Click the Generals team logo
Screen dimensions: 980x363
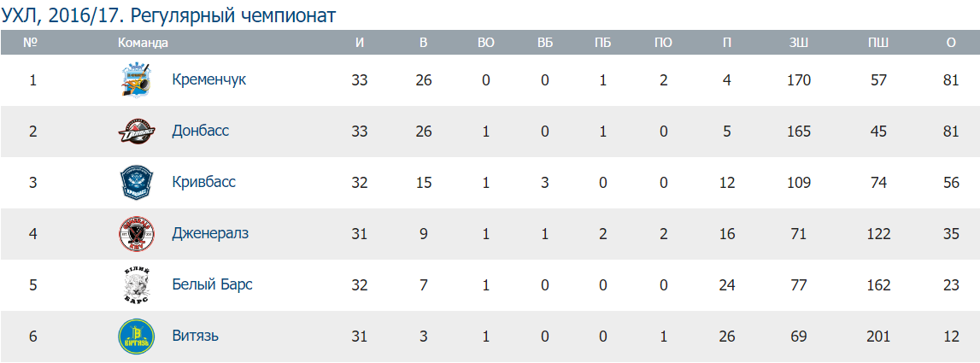click(x=136, y=234)
